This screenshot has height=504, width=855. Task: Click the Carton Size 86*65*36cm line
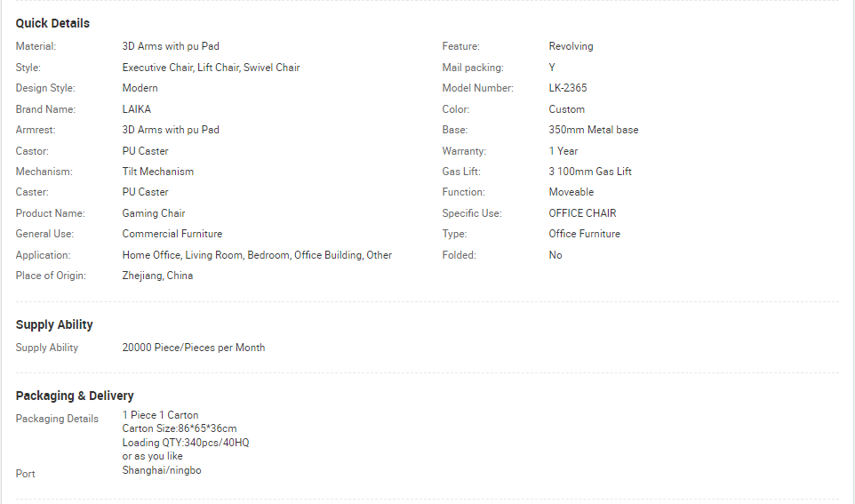click(180, 428)
